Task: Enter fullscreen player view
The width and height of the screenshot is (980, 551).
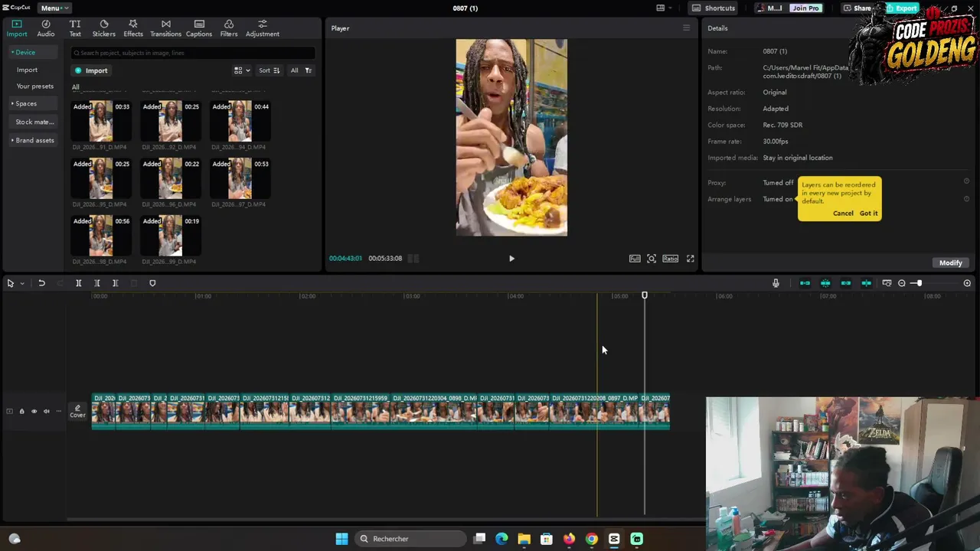Action: coord(690,259)
